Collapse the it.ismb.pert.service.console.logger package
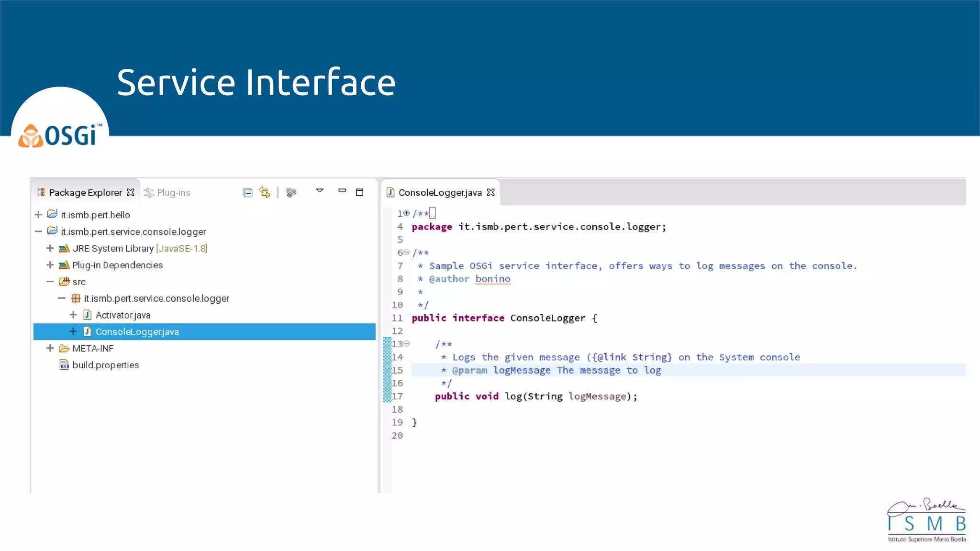 coord(62,298)
